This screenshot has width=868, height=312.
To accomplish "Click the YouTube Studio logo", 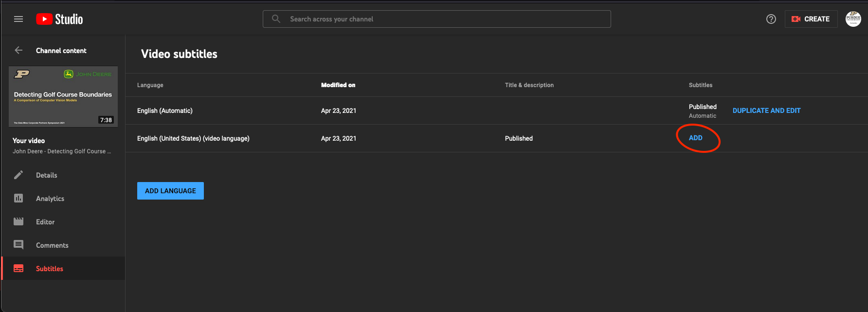I will pyautogui.click(x=59, y=19).
